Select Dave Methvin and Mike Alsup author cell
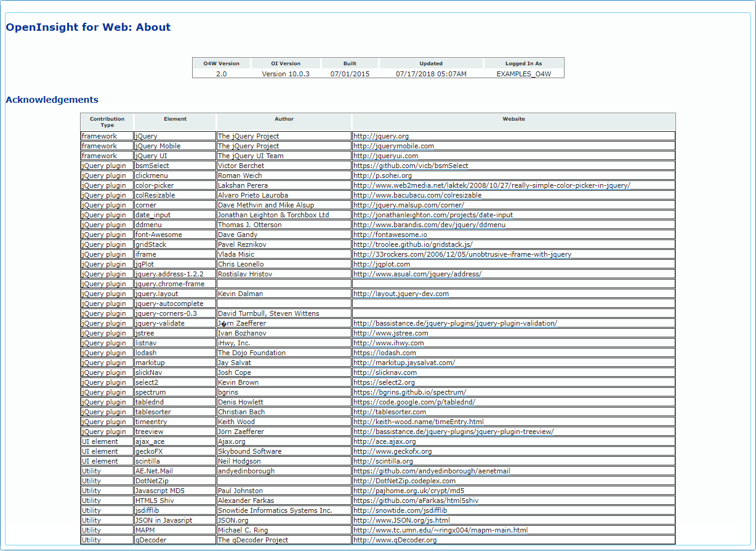The width and height of the screenshot is (756, 551). pos(284,205)
